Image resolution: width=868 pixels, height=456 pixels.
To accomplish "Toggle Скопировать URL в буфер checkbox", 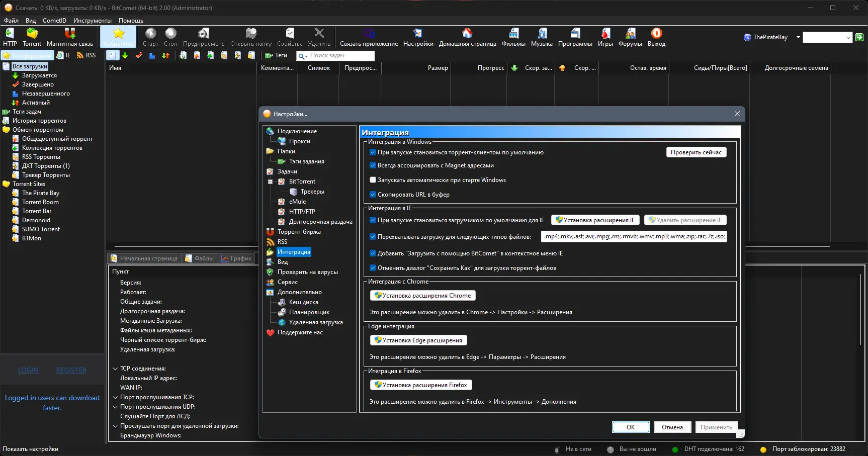I will [373, 195].
